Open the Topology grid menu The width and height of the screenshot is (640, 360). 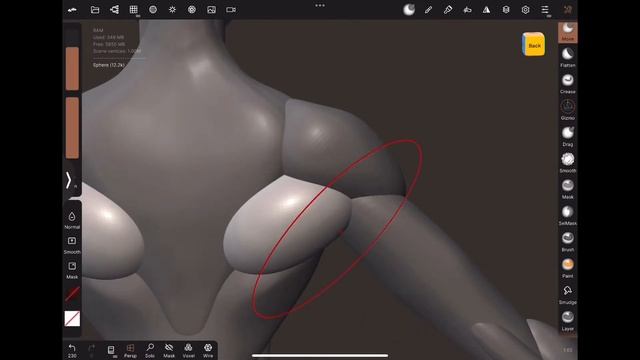(x=133, y=10)
